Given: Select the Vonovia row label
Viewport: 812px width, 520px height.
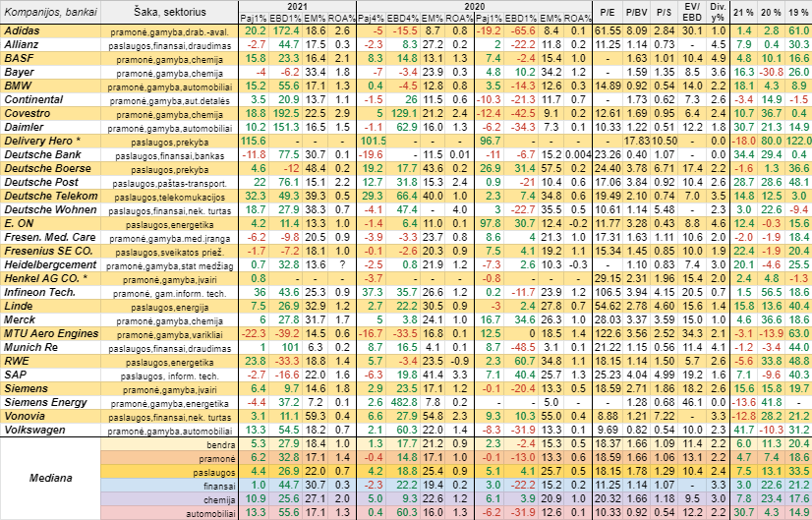Looking at the screenshot, I should [50, 416].
